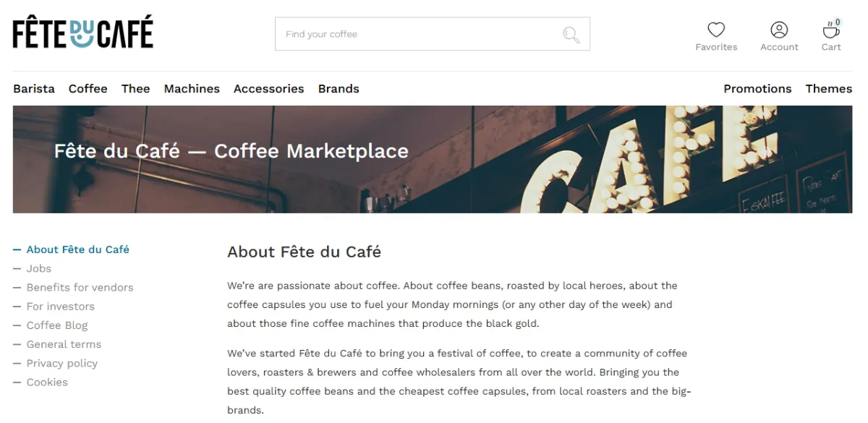
Task: Browse the Brands menu
Action: pos(339,89)
